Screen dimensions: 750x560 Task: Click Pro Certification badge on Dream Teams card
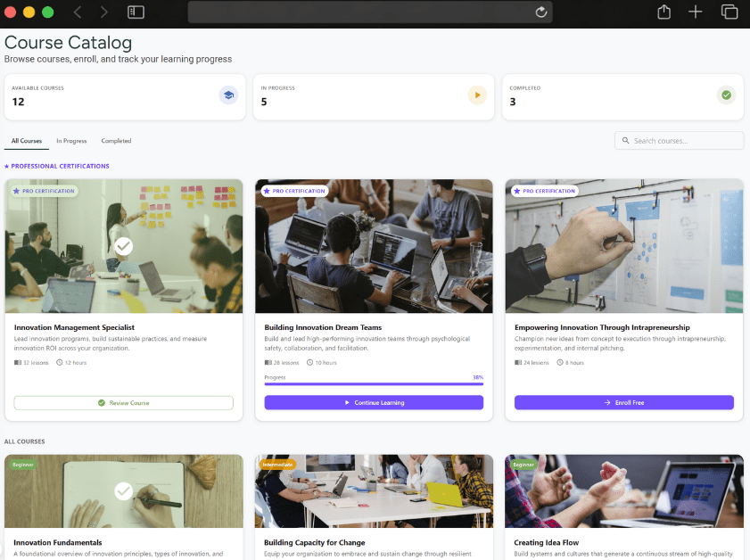click(294, 191)
